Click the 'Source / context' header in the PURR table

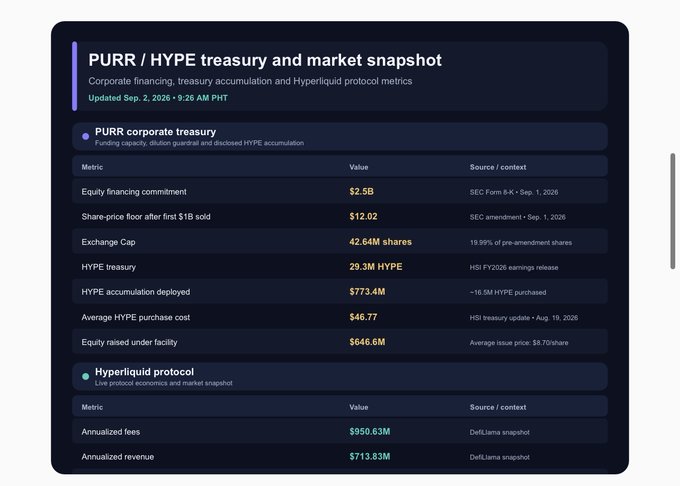pos(498,167)
